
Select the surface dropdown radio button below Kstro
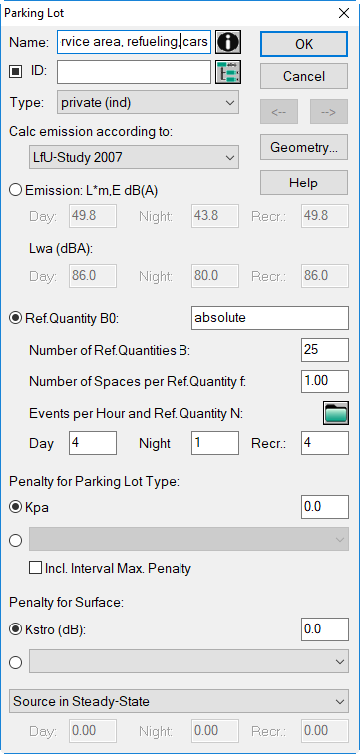(16, 662)
